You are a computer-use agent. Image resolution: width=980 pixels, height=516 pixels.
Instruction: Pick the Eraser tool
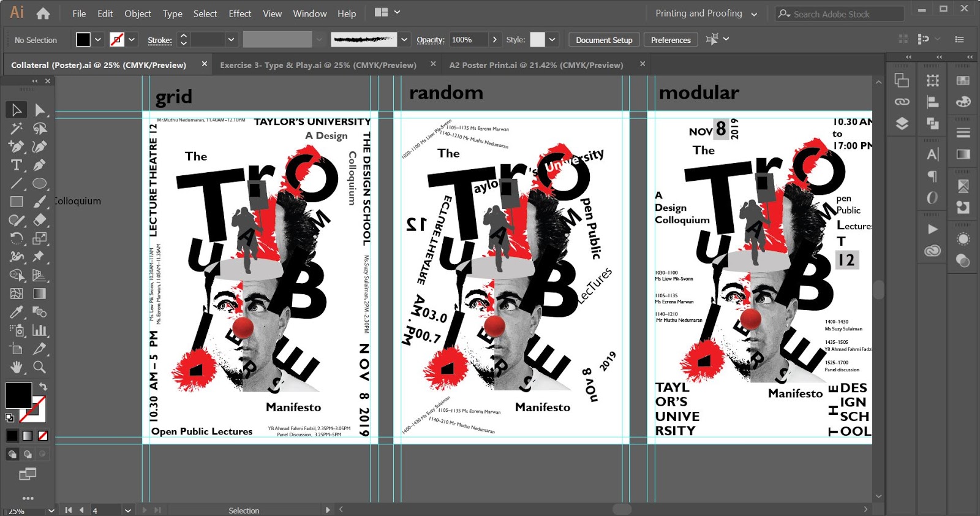[40, 220]
